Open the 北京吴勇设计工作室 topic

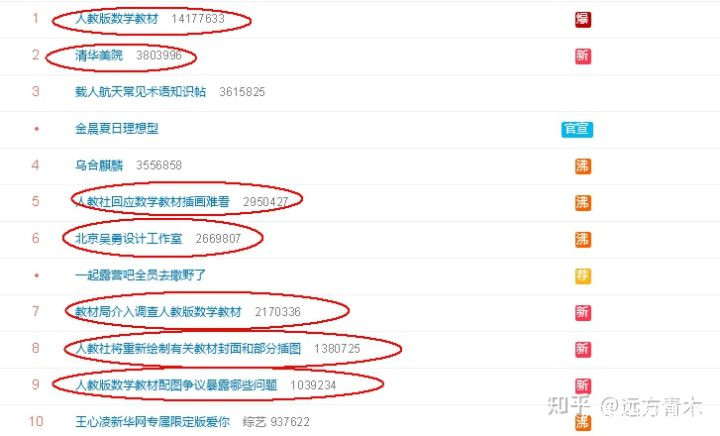click(x=129, y=238)
